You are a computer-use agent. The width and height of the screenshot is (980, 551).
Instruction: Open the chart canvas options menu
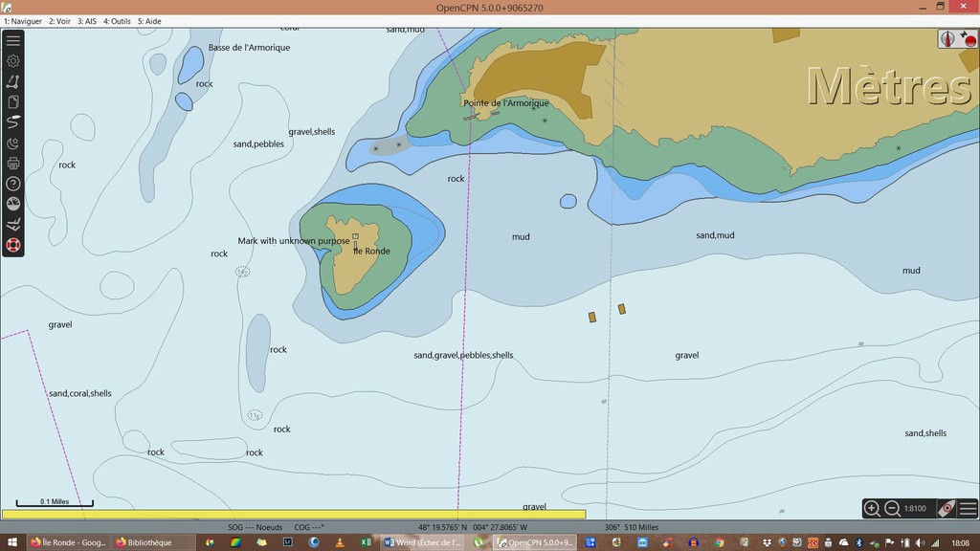(969, 509)
